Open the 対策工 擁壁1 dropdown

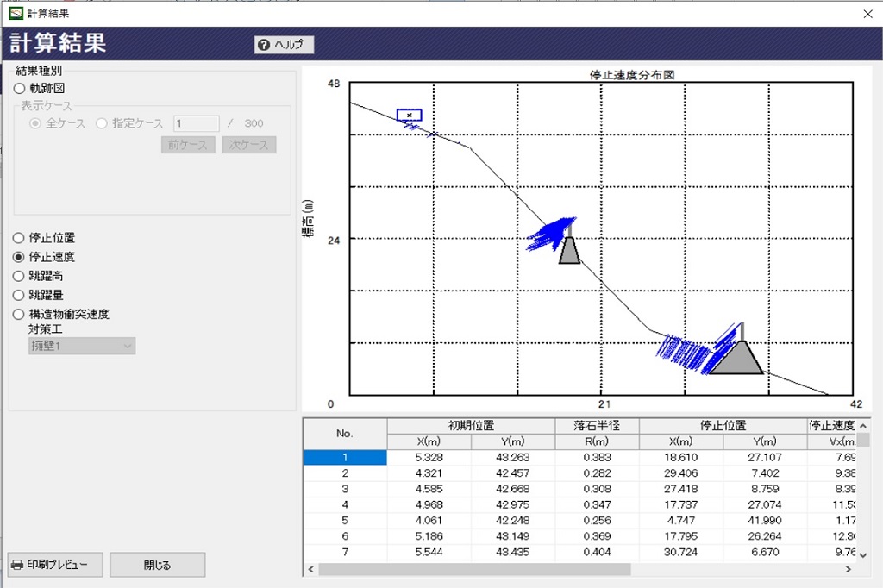[x=81, y=346]
